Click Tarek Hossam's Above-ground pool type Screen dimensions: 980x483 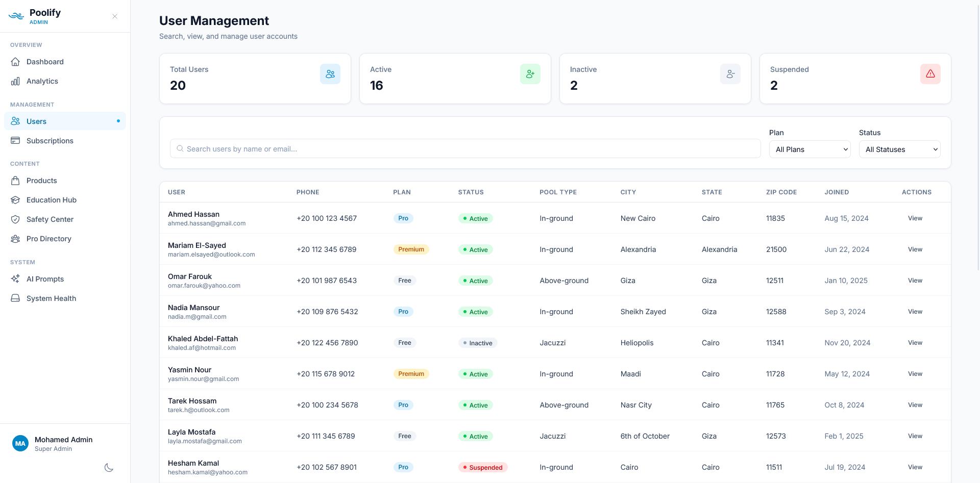pos(564,405)
